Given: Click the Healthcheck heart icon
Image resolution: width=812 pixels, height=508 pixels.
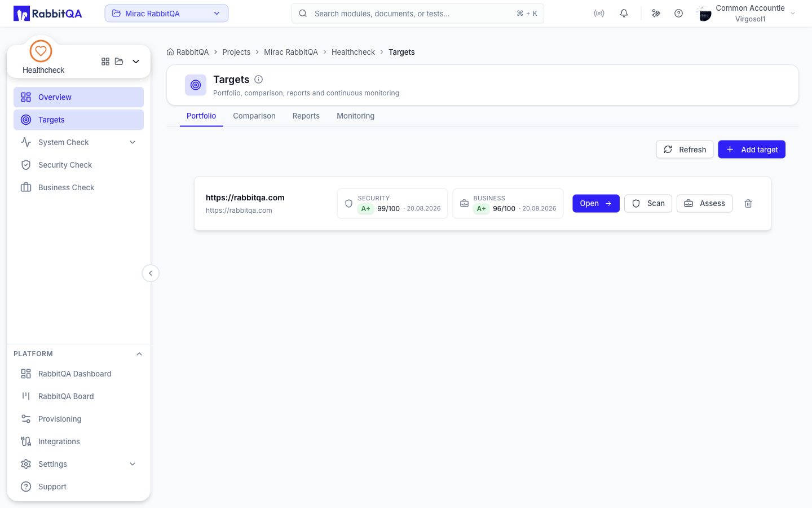Looking at the screenshot, I should 41,51.
